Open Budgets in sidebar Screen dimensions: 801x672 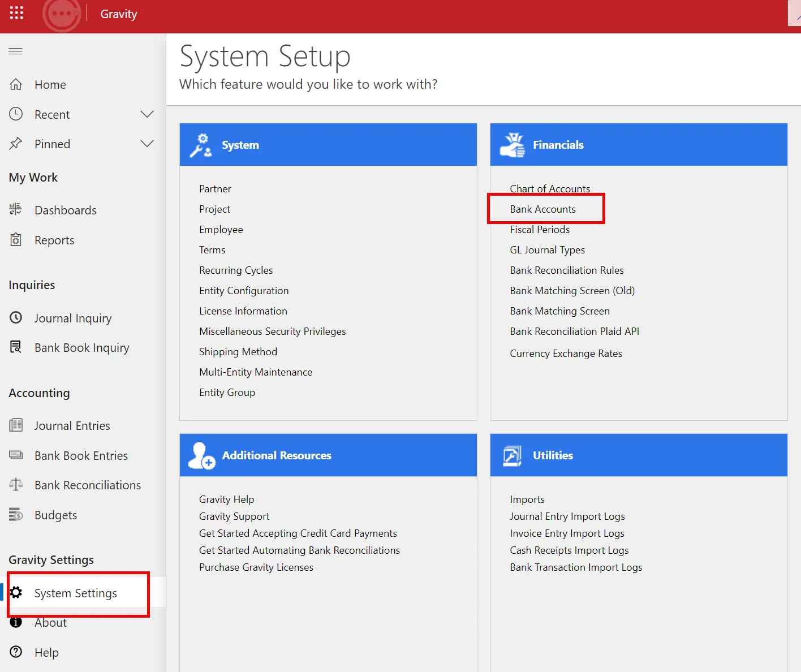point(55,515)
